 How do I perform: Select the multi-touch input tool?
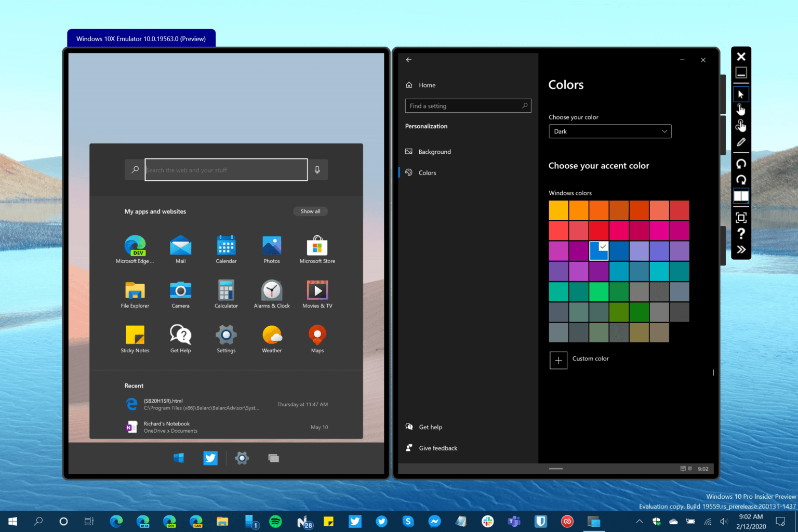click(741, 125)
